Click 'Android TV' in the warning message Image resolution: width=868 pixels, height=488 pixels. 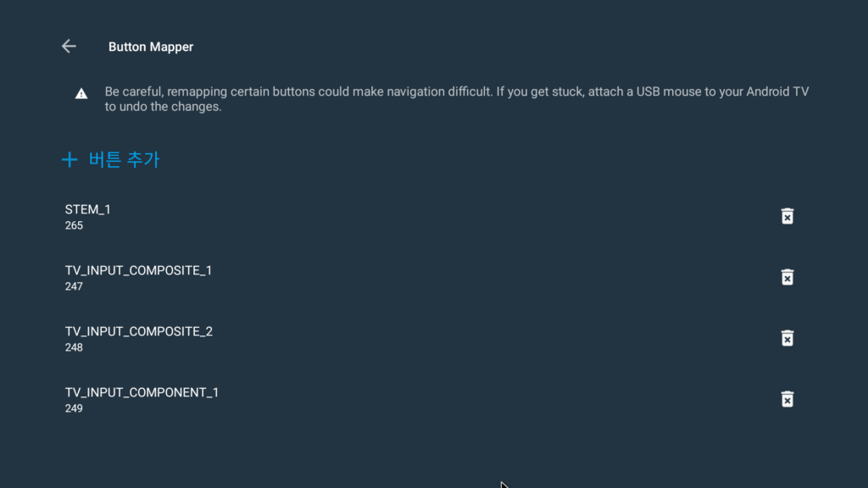(x=777, y=91)
